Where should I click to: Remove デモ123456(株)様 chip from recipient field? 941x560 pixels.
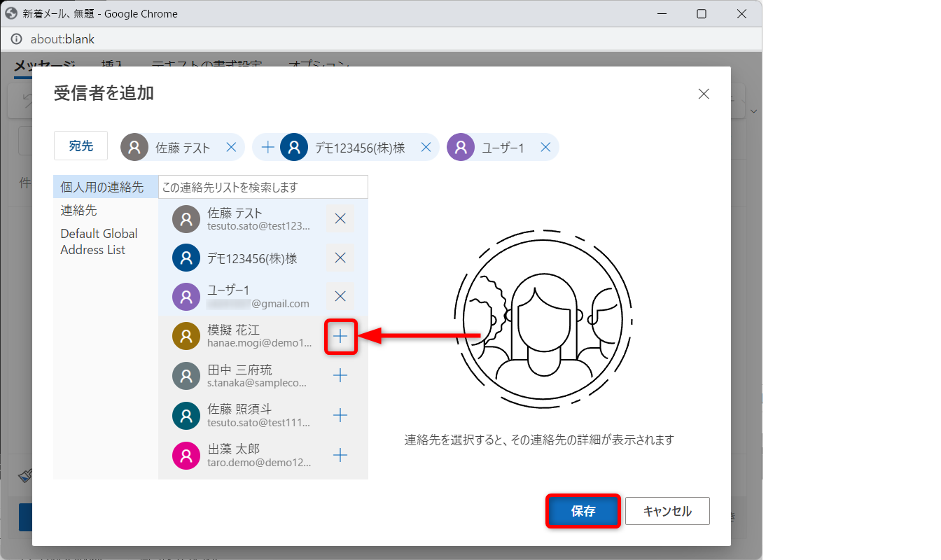tap(425, 147)
